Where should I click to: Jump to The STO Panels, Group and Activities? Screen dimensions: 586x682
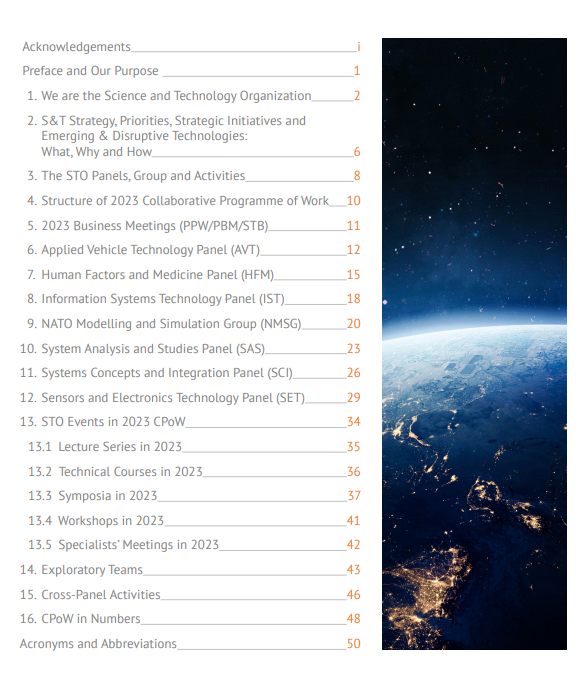(x=194, y=176)
